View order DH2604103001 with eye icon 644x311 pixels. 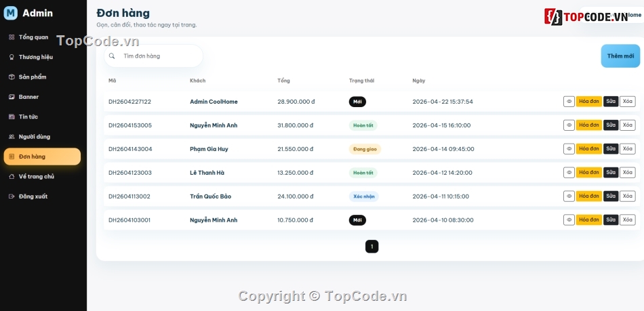point(569,220)
